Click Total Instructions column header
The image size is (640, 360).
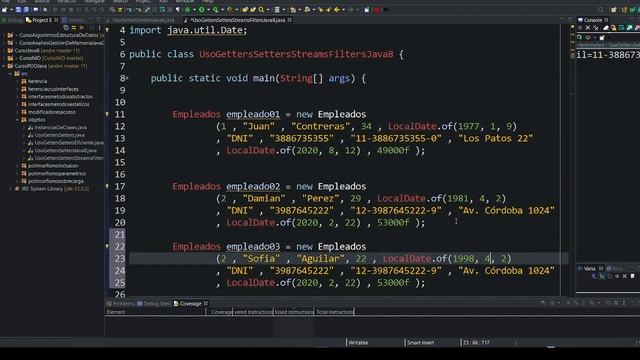(334, 312)
